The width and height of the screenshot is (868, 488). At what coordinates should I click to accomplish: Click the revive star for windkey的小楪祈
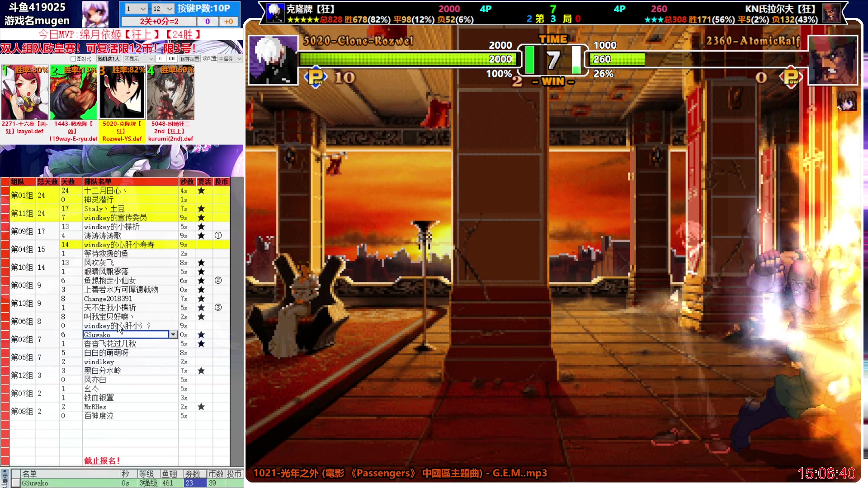pos(201,227)
